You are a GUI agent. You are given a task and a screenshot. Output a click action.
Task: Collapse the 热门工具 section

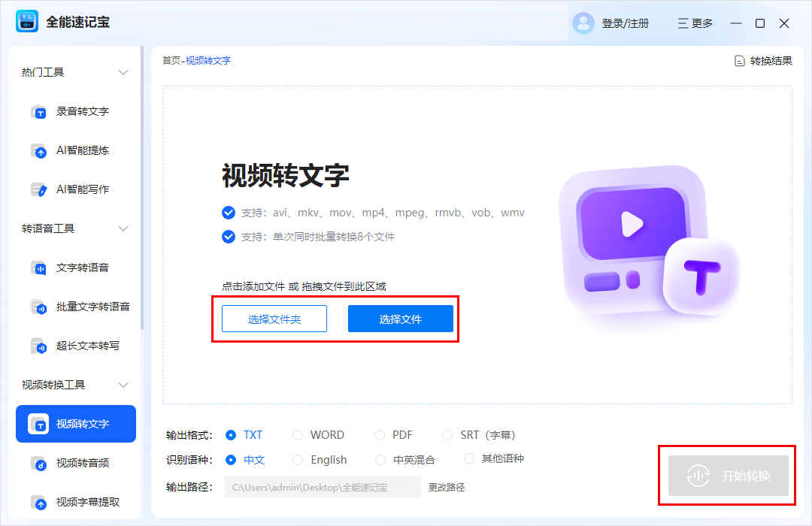click(x=123, y=71)
